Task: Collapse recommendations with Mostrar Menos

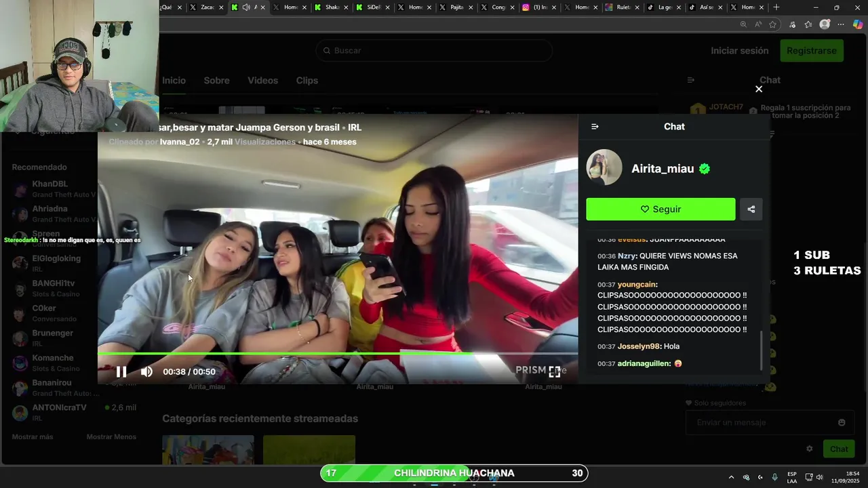Action: pos(111,437)
